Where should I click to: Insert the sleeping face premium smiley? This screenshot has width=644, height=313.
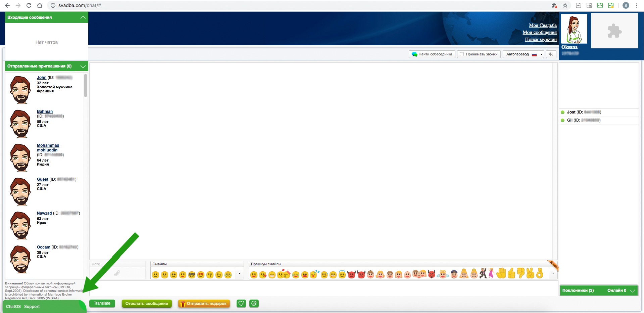[x=314, y=274]
